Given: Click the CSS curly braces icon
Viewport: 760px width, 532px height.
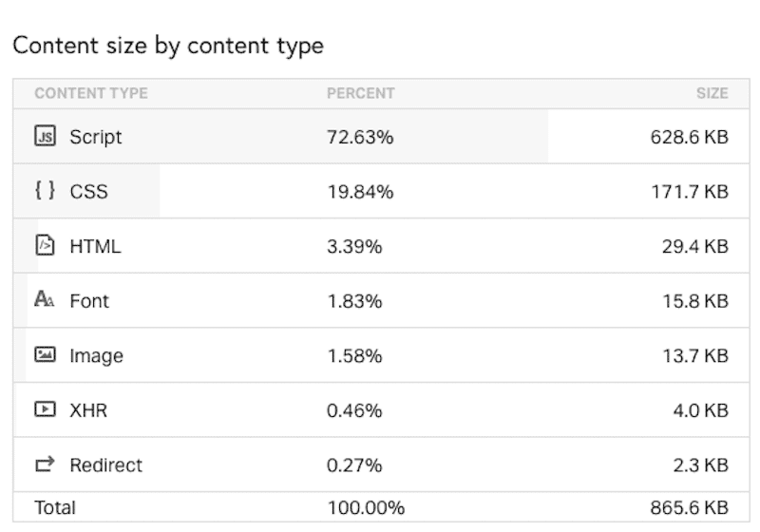Looking at the screenshot, I should (45, 190).
